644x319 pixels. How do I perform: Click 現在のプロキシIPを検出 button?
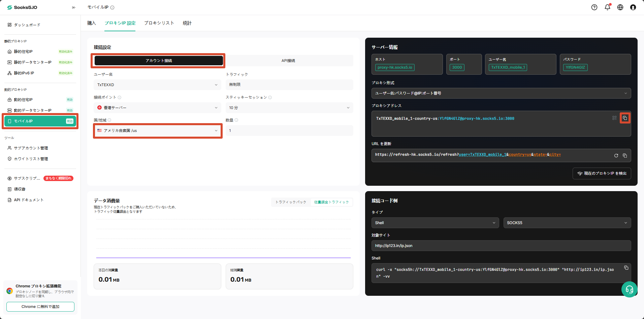(x=602, y=174)
